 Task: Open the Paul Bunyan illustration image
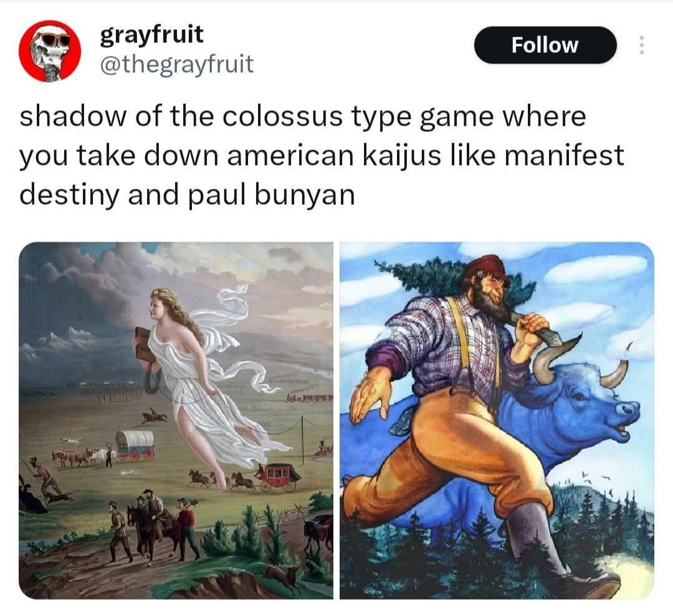click(x=497, y=420)
